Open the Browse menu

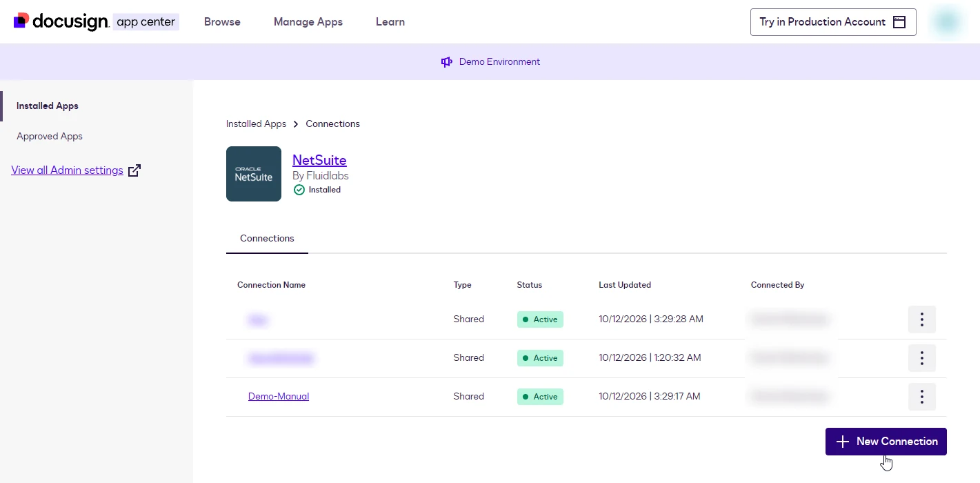(x=222, y=22)
